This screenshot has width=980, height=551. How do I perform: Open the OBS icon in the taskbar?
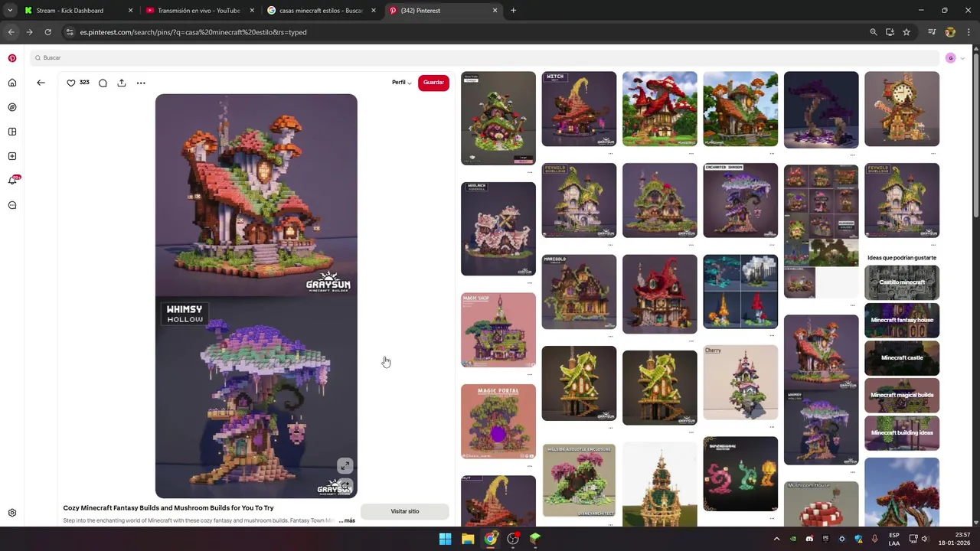click(513, 539)
